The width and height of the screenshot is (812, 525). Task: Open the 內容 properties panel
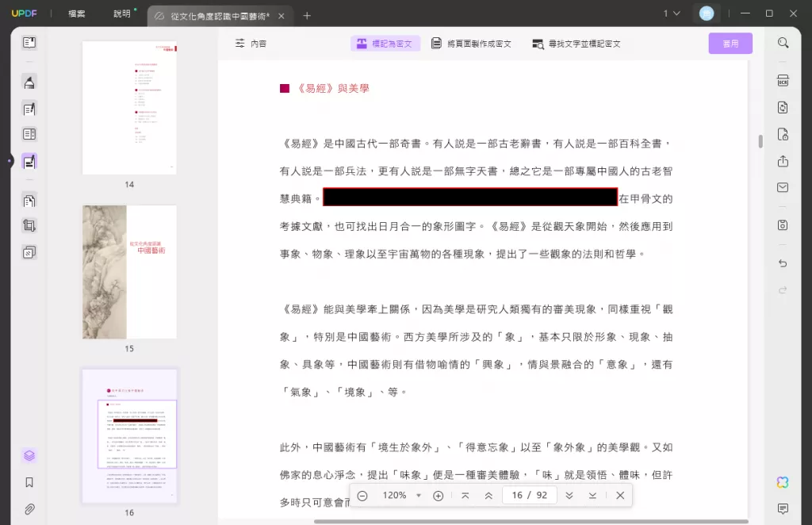[x=251, y=44]
